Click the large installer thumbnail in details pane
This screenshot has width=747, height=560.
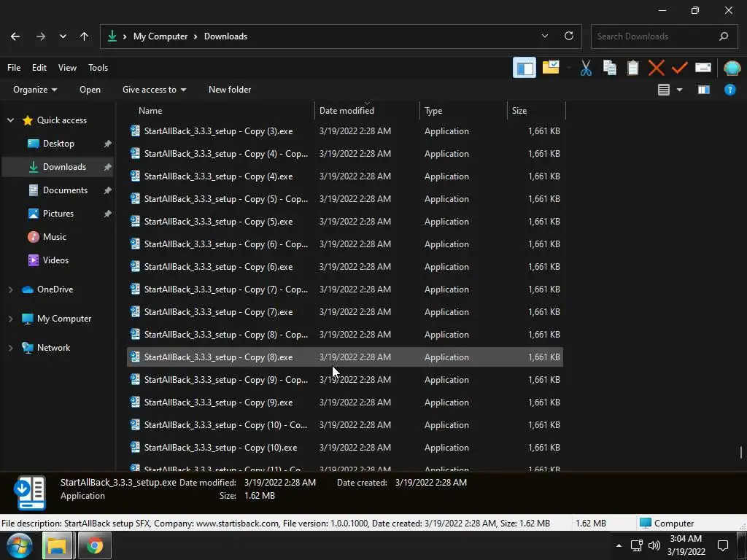pyautogui.click(x=31, y=492)
